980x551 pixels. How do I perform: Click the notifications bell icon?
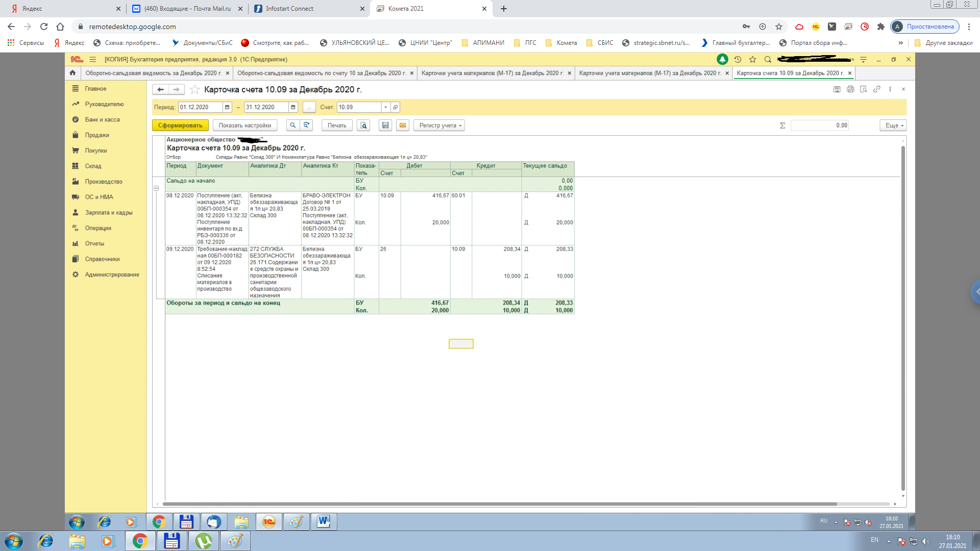722,60
